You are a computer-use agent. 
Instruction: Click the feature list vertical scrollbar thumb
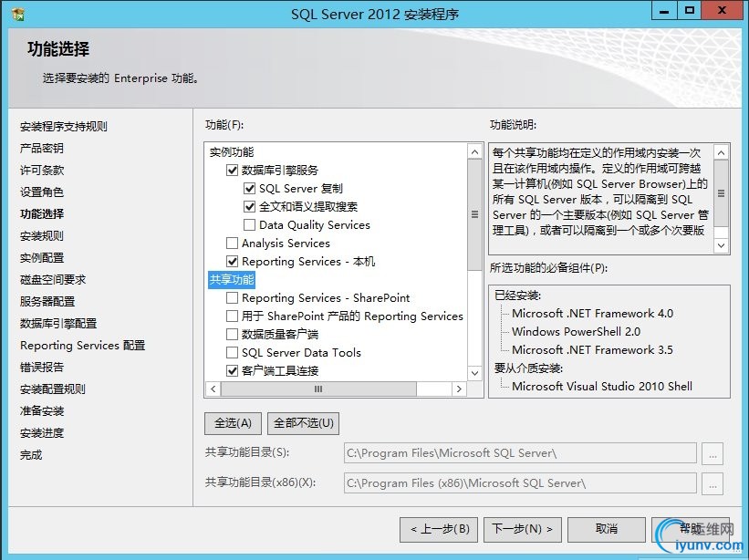click(474, 214)
